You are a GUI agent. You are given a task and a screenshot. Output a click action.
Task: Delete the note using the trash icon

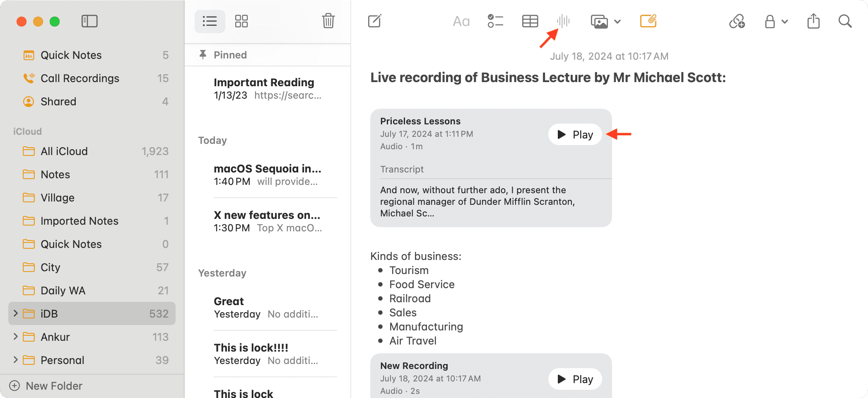pos(328,21)
